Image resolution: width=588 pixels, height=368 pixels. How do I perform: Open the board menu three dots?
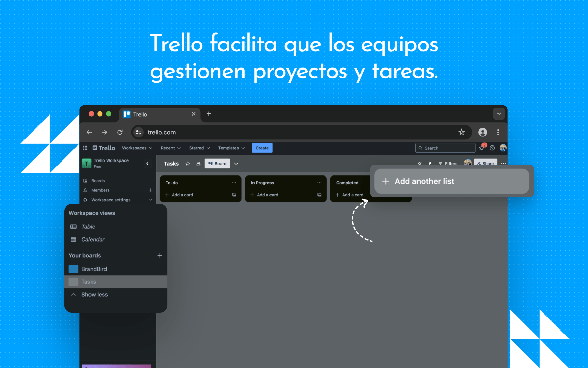(x=503, y=164)
